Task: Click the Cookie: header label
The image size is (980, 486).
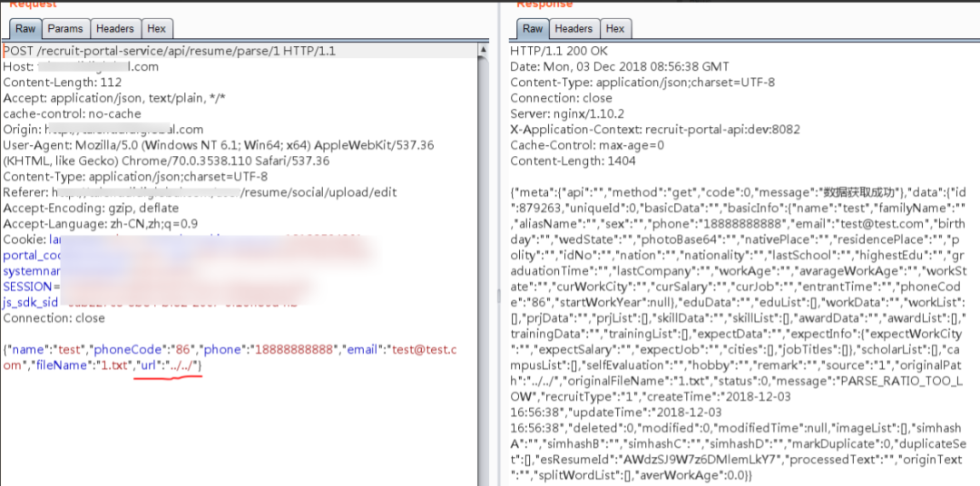Action: [x=24, y=240]
